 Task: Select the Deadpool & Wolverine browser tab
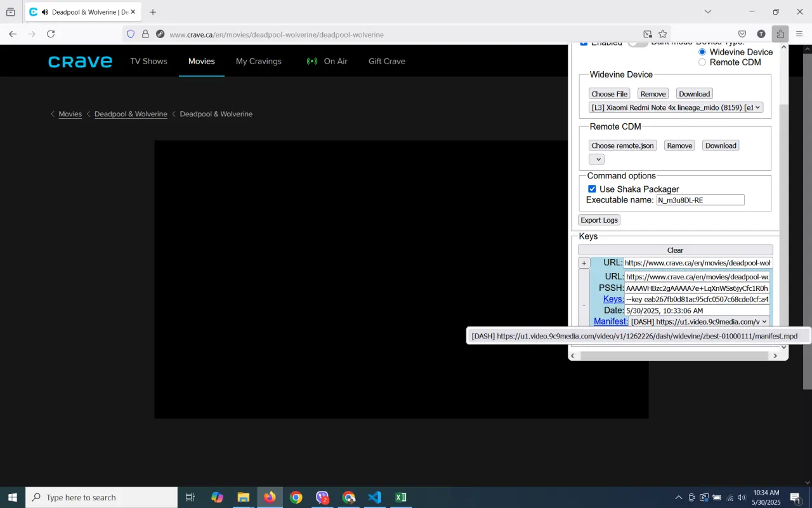(84, 12)
